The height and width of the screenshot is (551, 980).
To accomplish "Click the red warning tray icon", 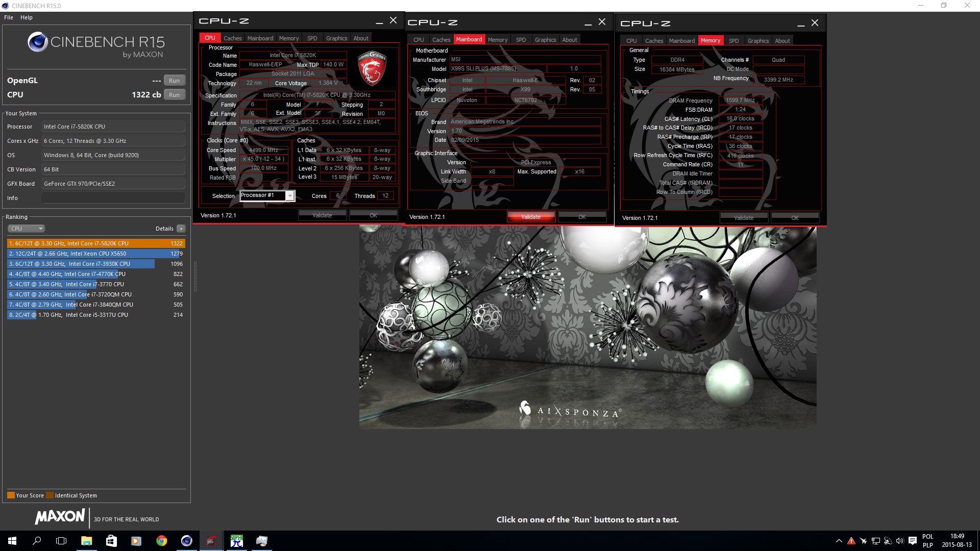I will coord(851,541).
